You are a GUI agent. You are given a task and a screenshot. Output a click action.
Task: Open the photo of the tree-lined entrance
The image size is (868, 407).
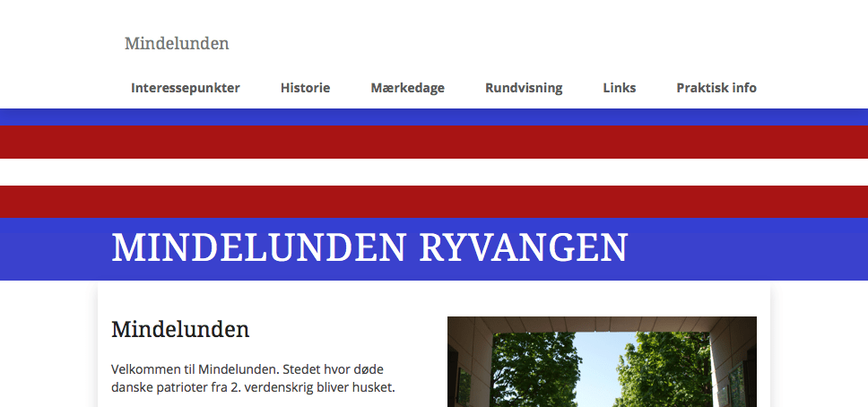pyautogui.click(x=602, y=361)
